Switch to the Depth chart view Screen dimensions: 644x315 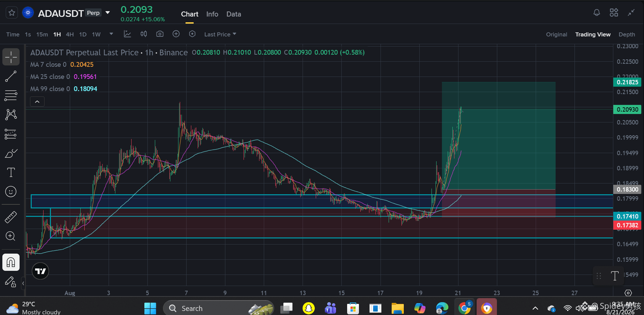click(x=627, y=34)
